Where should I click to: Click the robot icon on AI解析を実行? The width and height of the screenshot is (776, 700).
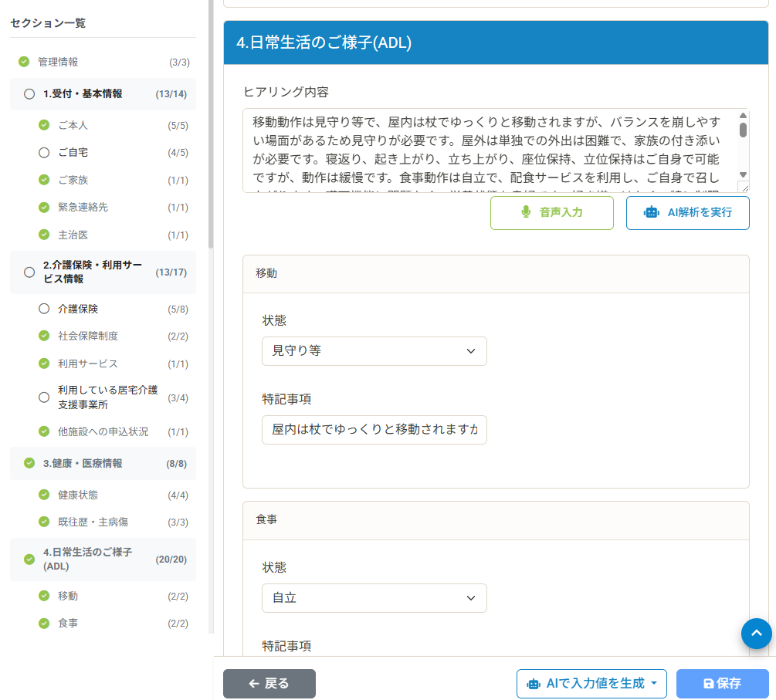pos(652,212)
